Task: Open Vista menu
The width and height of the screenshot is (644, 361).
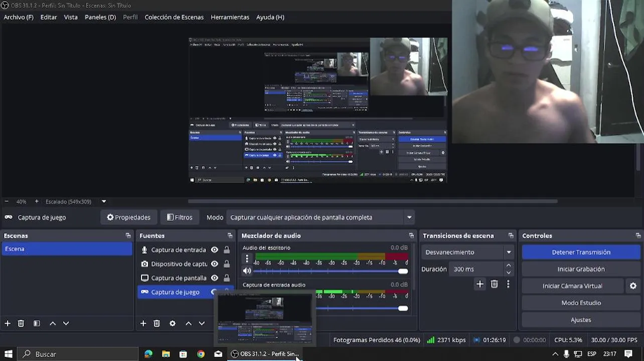Action: 71,17
